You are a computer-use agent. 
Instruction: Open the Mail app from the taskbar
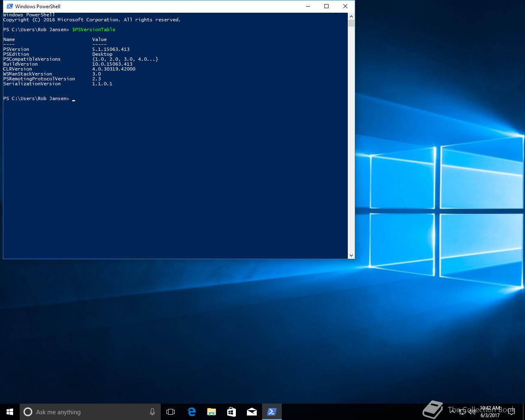pyautogui.click(x=251, y=412)
